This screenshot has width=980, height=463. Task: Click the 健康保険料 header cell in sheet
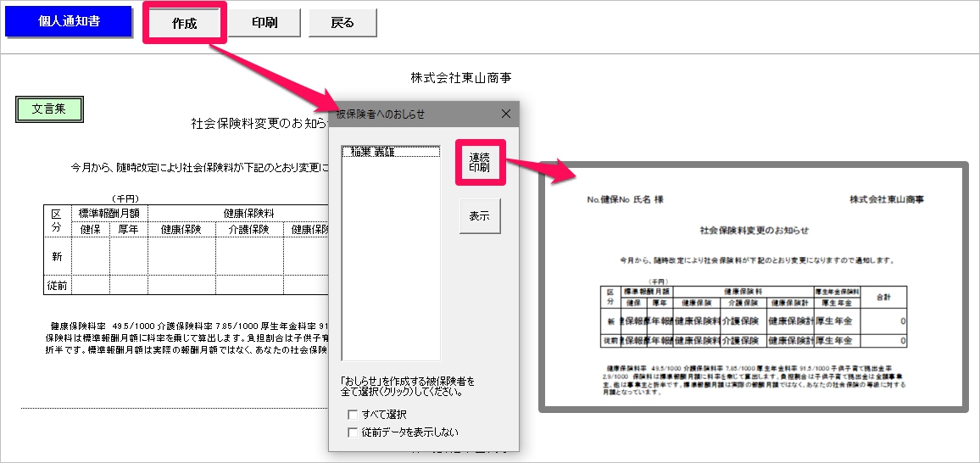[x=248, y=213]
